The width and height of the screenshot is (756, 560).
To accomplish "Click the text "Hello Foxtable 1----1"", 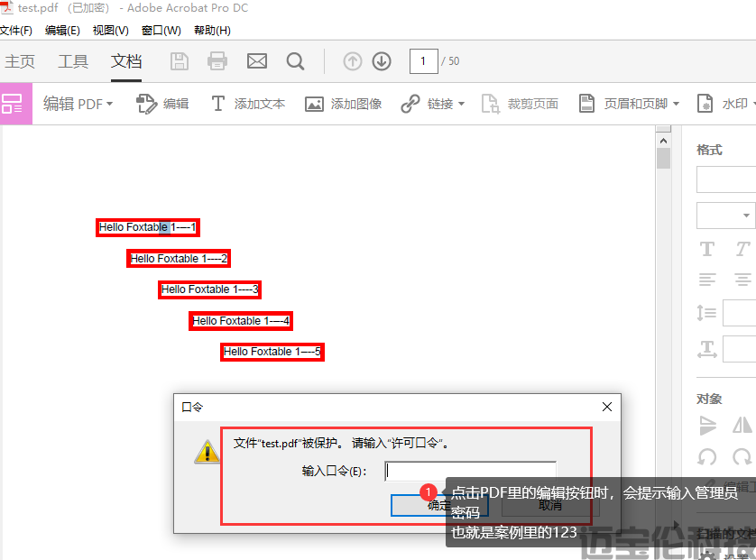I will [148, 227].
